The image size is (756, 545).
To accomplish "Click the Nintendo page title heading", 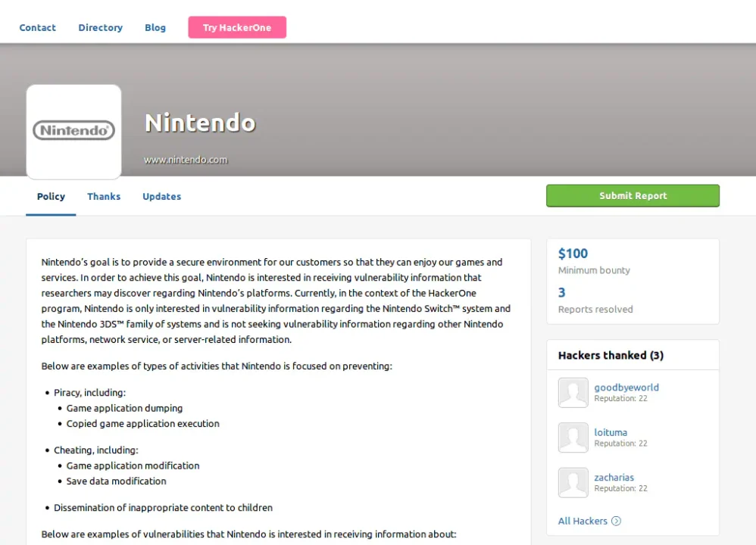I will [200, 123].
